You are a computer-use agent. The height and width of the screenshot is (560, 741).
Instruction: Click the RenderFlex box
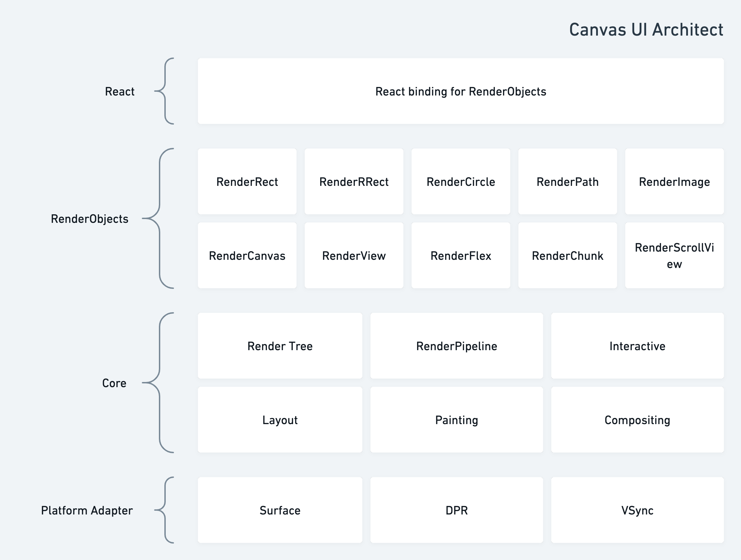pos(461,255)
